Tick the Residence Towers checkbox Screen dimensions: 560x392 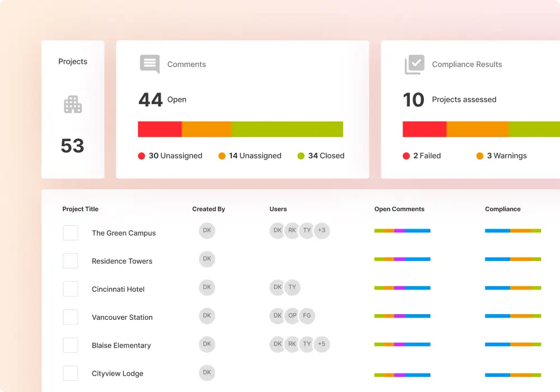pos(71,260)
